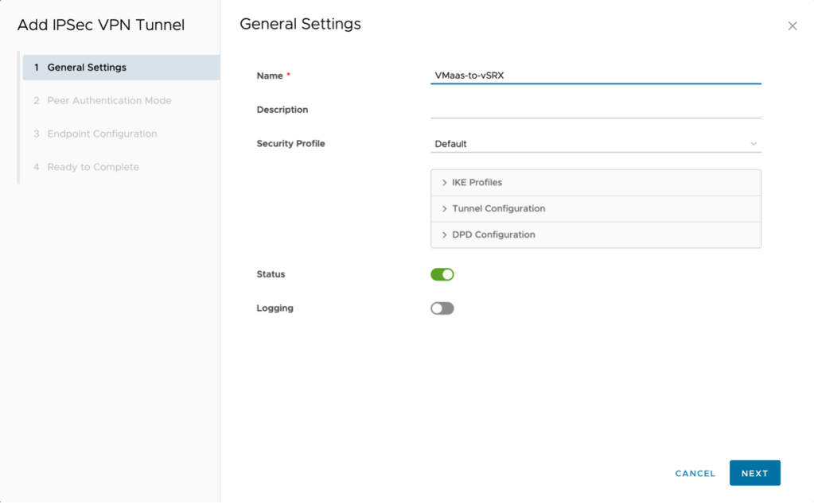Image resolution: width=814 pixels, height=504 pixels.
Task: Enable the Logging toggle switch
Action: tap(442, 308)
